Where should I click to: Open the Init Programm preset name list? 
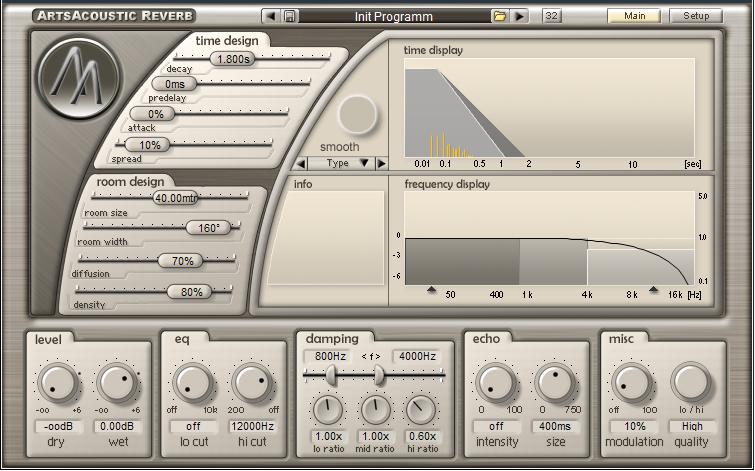tap(408, 16)
